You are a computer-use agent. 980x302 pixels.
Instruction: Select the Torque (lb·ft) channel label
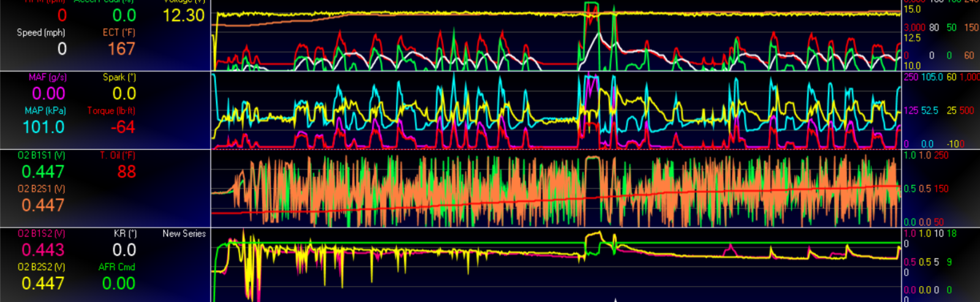click(111, 111)
